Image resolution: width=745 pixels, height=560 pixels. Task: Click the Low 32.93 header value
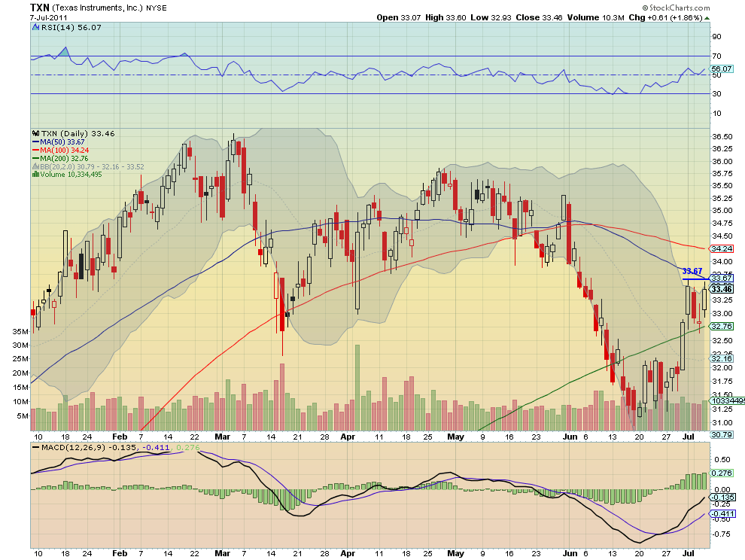(x=491, y=17)
